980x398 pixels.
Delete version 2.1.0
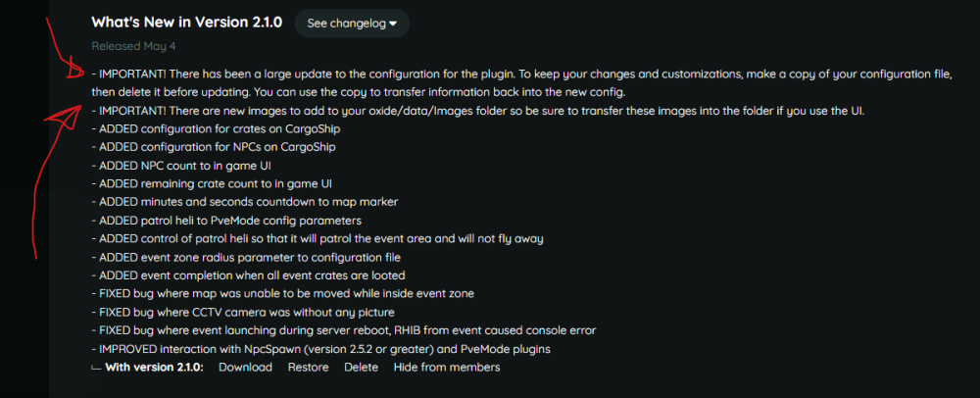pos(361,367)
